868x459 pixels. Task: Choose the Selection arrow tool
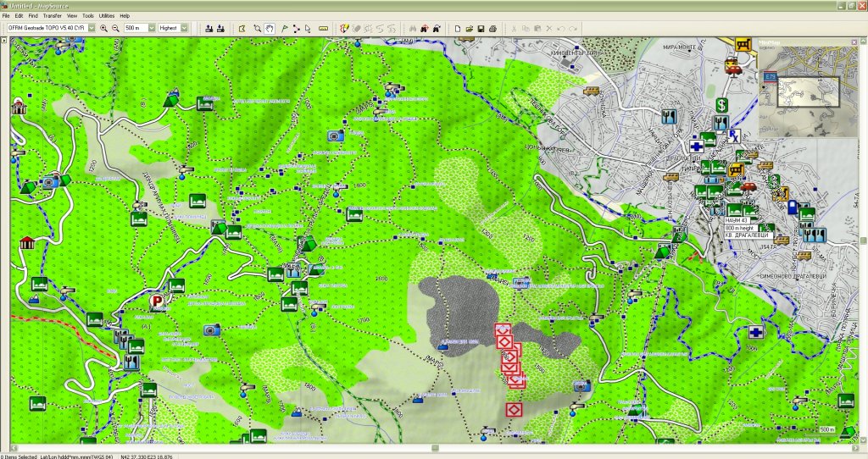[x=308, y=28]
